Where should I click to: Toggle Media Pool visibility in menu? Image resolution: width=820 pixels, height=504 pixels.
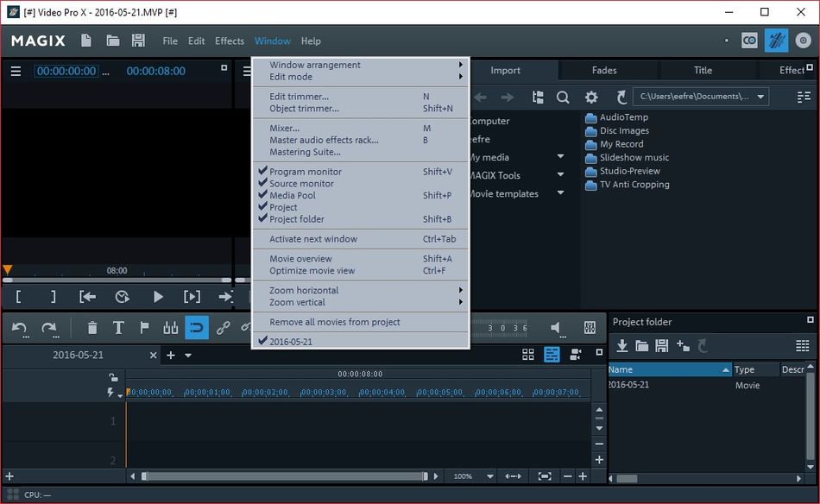pos(292,196)
